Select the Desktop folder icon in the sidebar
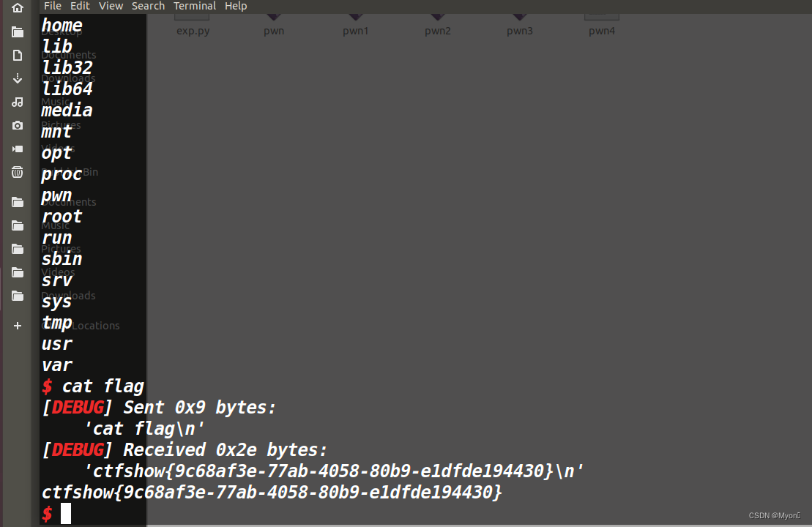This screenshot has height=527, width=812. [18, 31]
